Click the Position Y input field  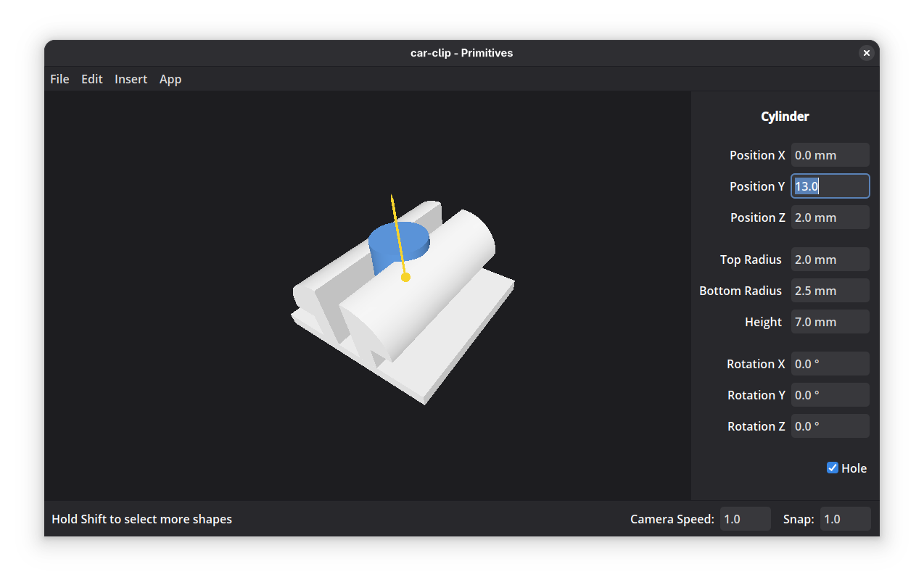(x=830, y=186)
